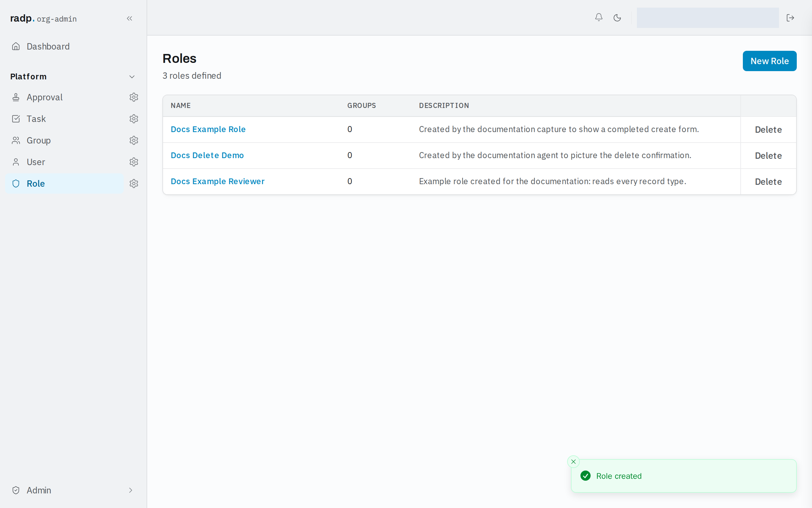This screenshot has height=508, width=812.
Task: Delete the Docs Example Reviewer row
Action: point(768,182)
